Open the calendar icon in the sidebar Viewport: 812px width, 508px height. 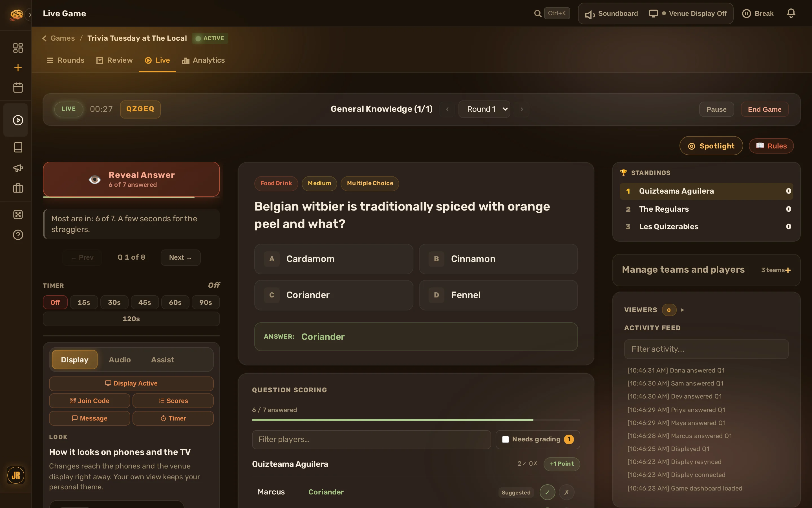pos(18,88)
